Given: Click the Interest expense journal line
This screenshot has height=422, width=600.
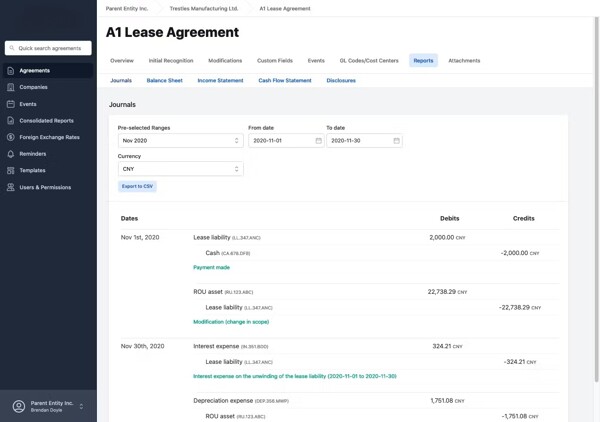Looking at the screenshot, I should (x=231, y=346).
